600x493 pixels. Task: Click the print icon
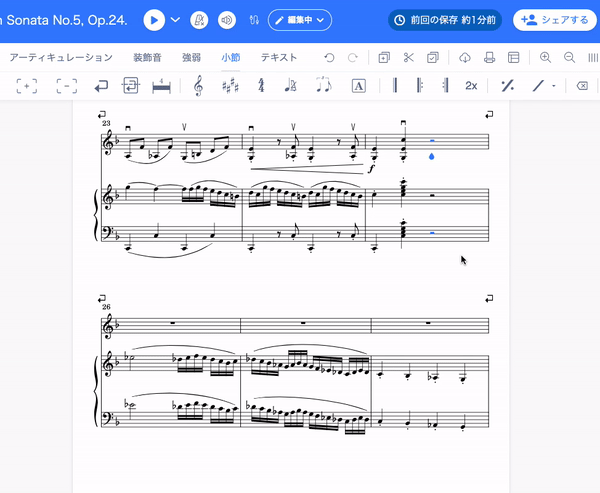pyautogui.click(x=489, y=58)
